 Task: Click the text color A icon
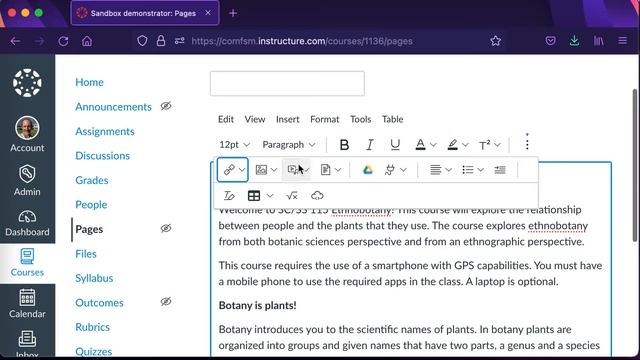point(420,144)
